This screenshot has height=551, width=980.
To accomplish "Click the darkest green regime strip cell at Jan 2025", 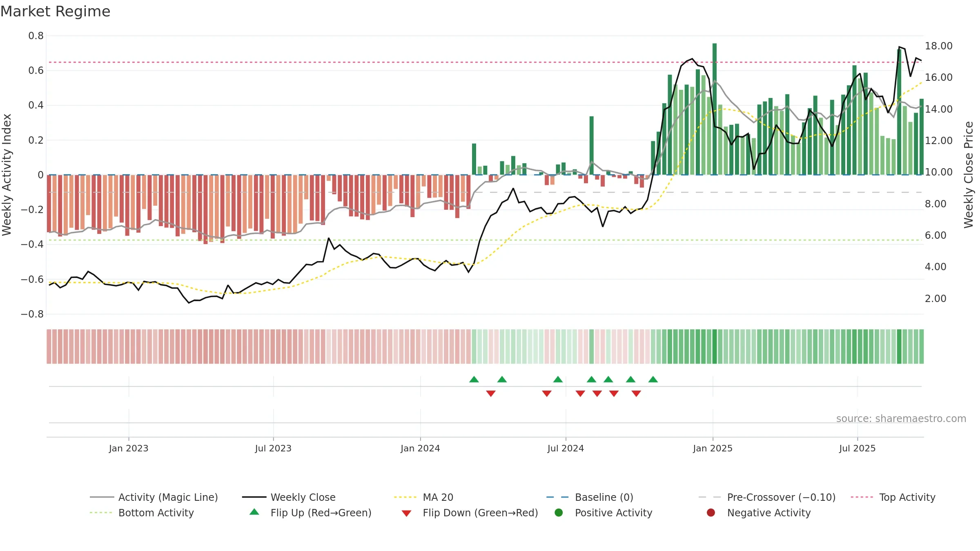I will click(x=715, y=347).
